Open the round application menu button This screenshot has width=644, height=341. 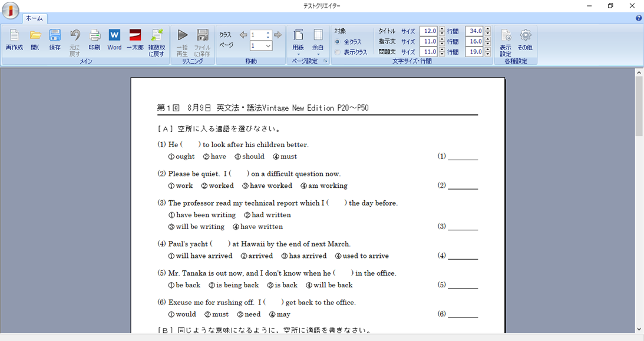(x=10, y=10)
